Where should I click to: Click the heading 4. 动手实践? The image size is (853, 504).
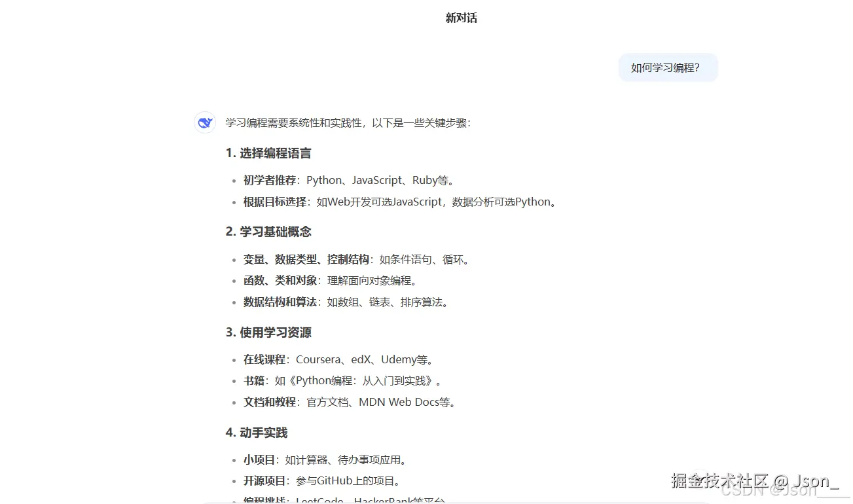tap(257, 433)
